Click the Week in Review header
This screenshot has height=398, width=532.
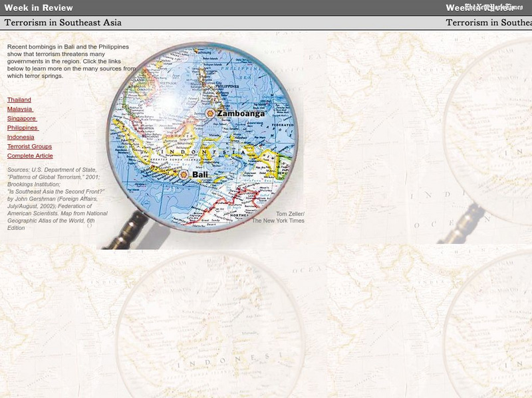pos(39,8)
